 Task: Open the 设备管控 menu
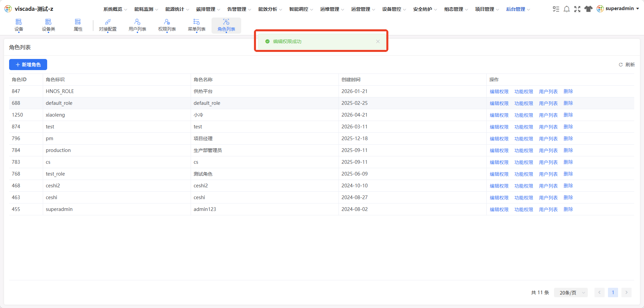pyautogui.click(x=394, y=9)
